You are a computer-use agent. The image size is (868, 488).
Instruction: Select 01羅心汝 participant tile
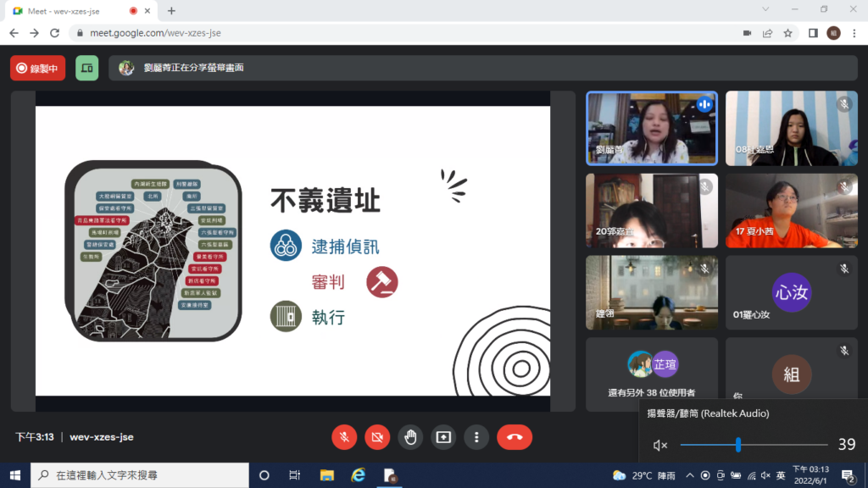tap(792, 292)
